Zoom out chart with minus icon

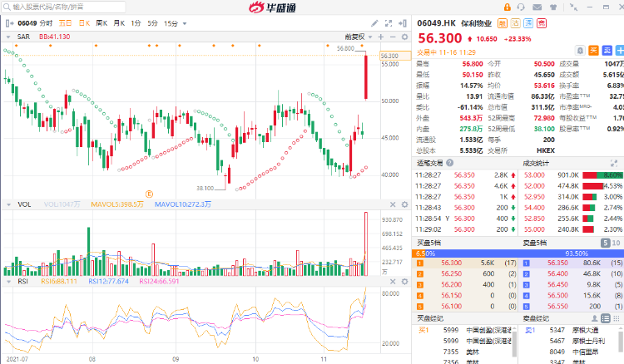click(x=393, y=37)
